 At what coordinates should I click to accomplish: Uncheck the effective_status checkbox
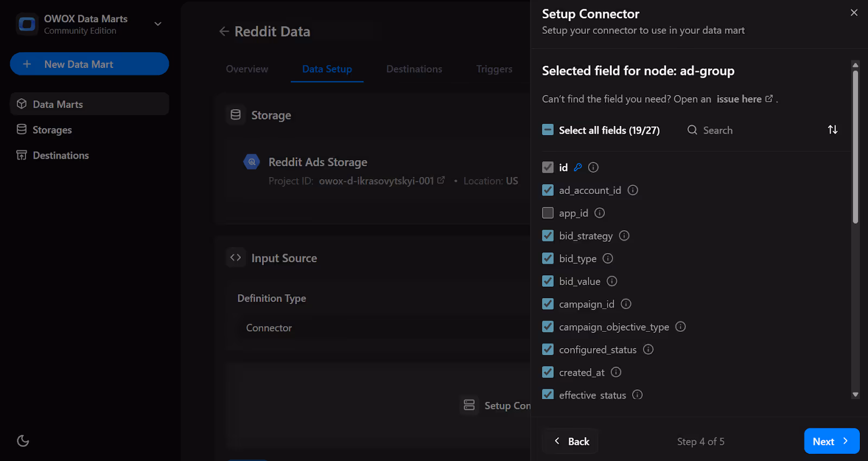click(548, 395)
